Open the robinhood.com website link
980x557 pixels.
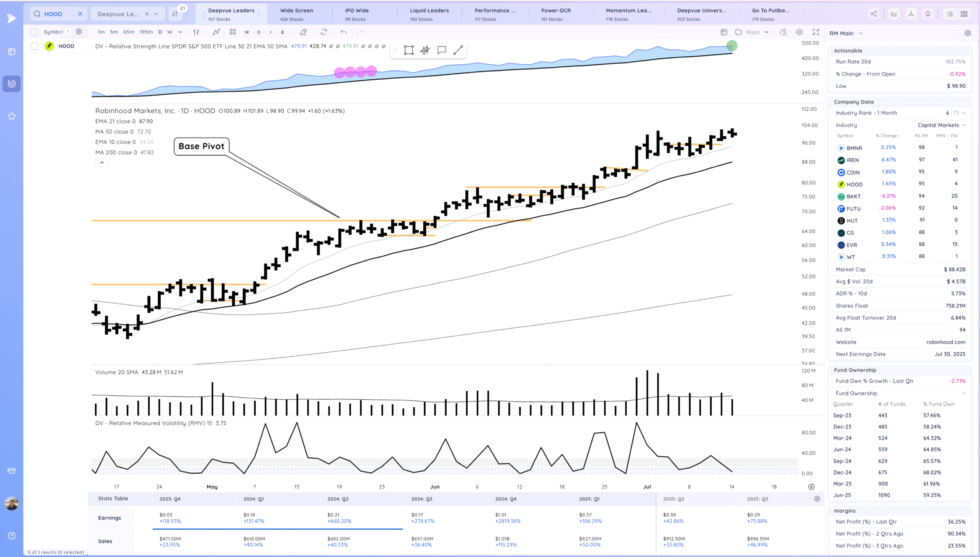(x=946, y=342)
